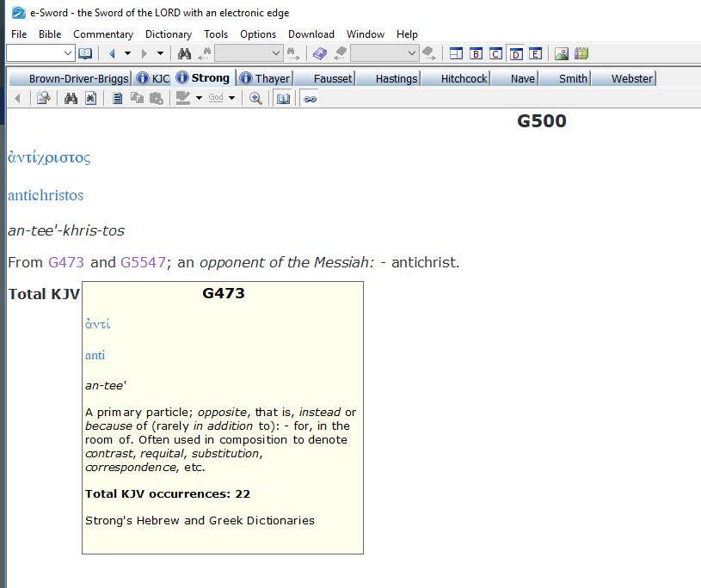Viewport: 701px width, 588px height.
Task: Click dictionary toolbar back arrow
Action: point(17,98)
